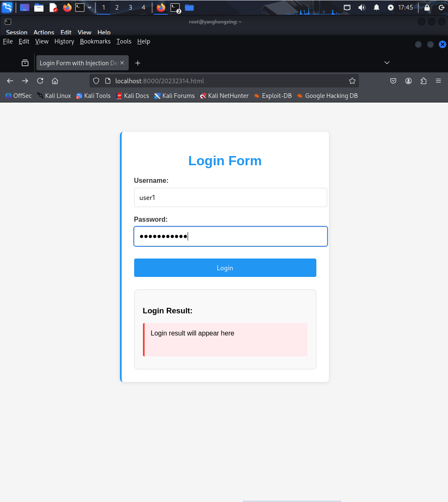Open the Exploit-DB bookmark
Screen dimensions: 448x502
pyautogui.click(x=272, y=96)
